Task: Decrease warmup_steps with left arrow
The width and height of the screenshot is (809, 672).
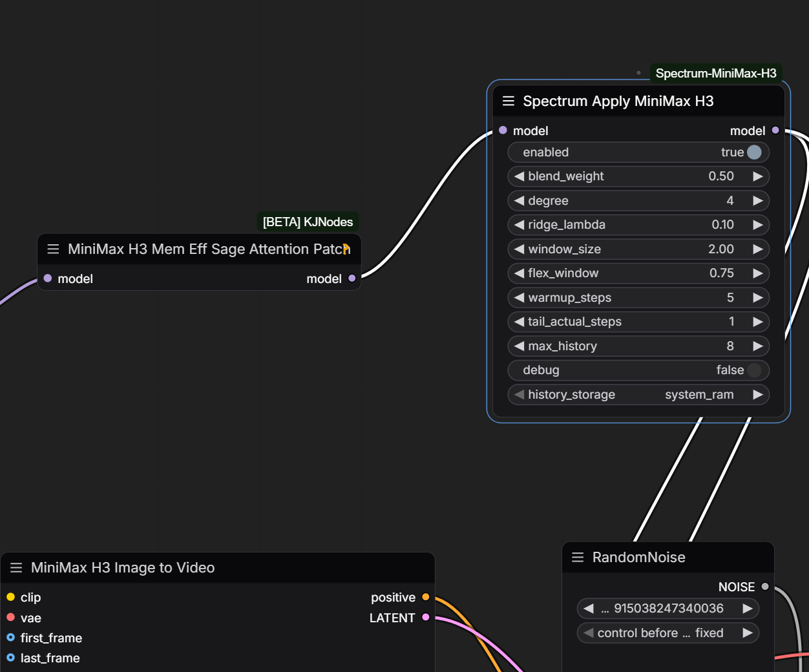Action: tap(519, 297)
